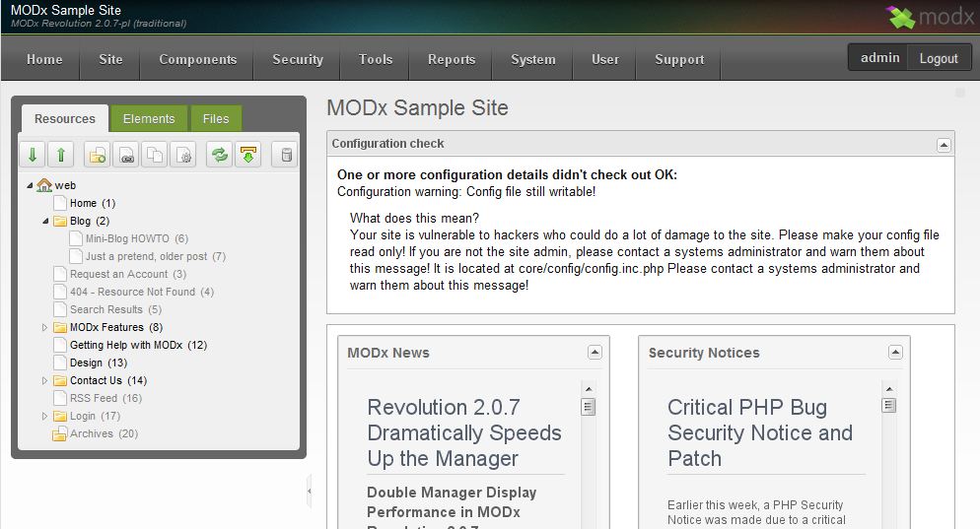Click Security Notices scrollbar thumb

(x=888, y=405)
